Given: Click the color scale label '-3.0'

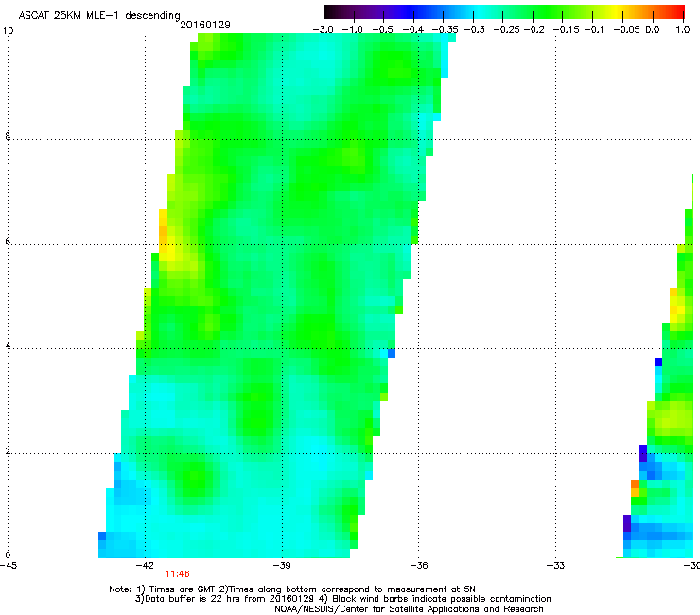Looking at the screenshot, I should pos(323,30).
